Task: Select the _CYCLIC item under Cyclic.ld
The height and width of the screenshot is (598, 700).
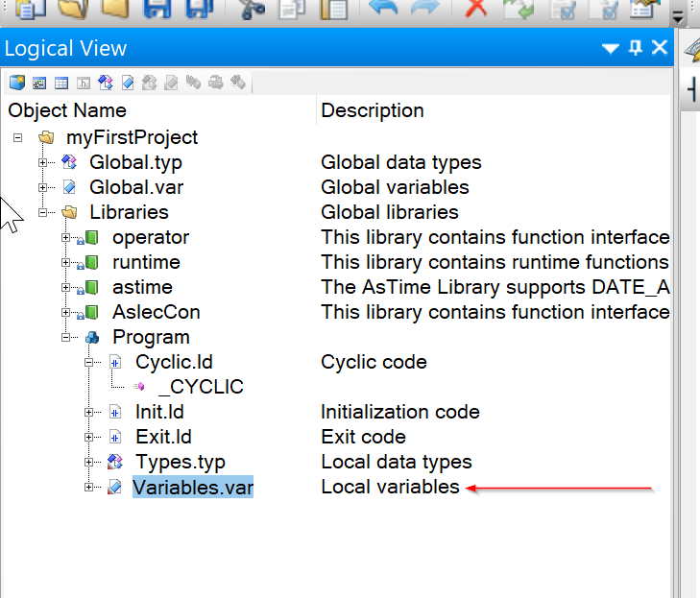Action: (201, 387)
